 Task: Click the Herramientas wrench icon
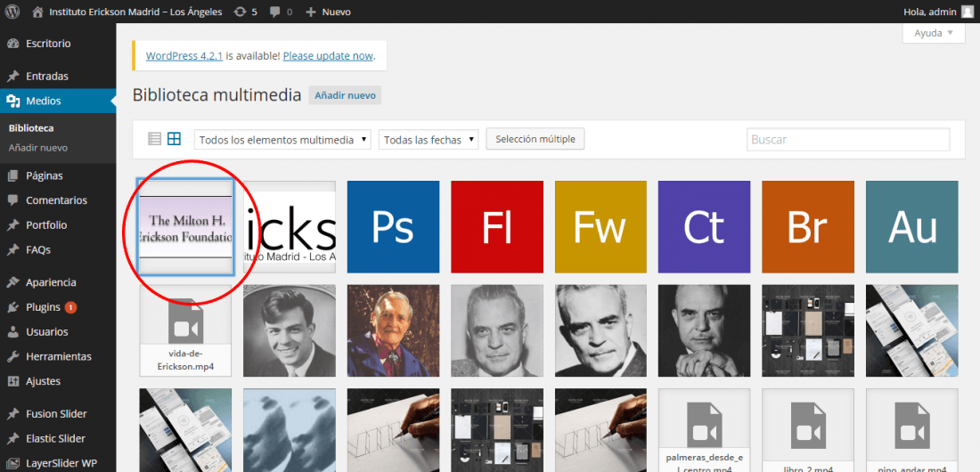click(12, 356)
